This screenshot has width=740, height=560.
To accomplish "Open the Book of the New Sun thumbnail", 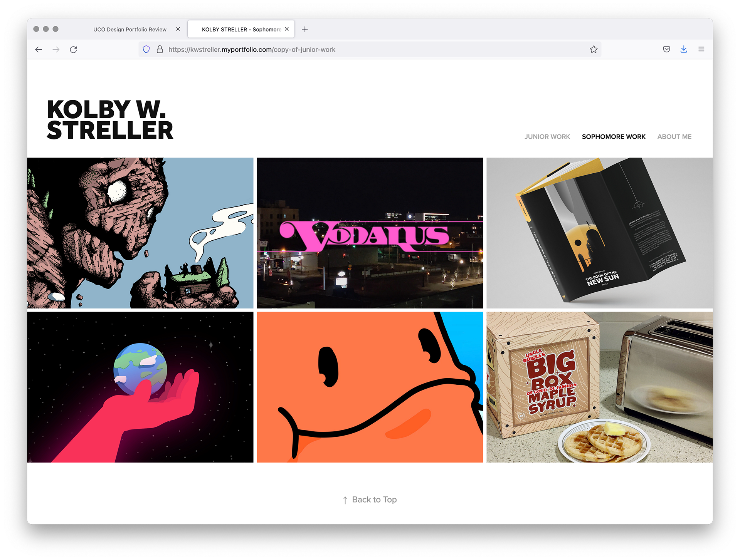I will click(x=600, y=233).
